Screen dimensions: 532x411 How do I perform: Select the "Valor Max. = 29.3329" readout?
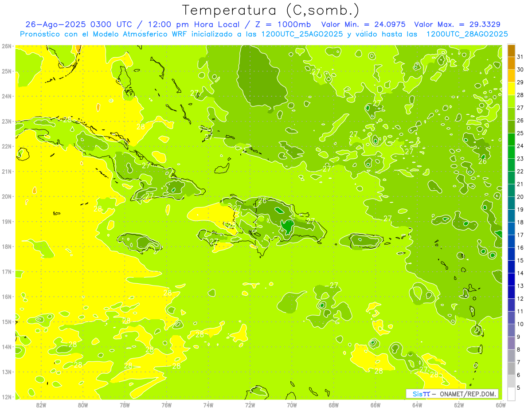point(458,24)
